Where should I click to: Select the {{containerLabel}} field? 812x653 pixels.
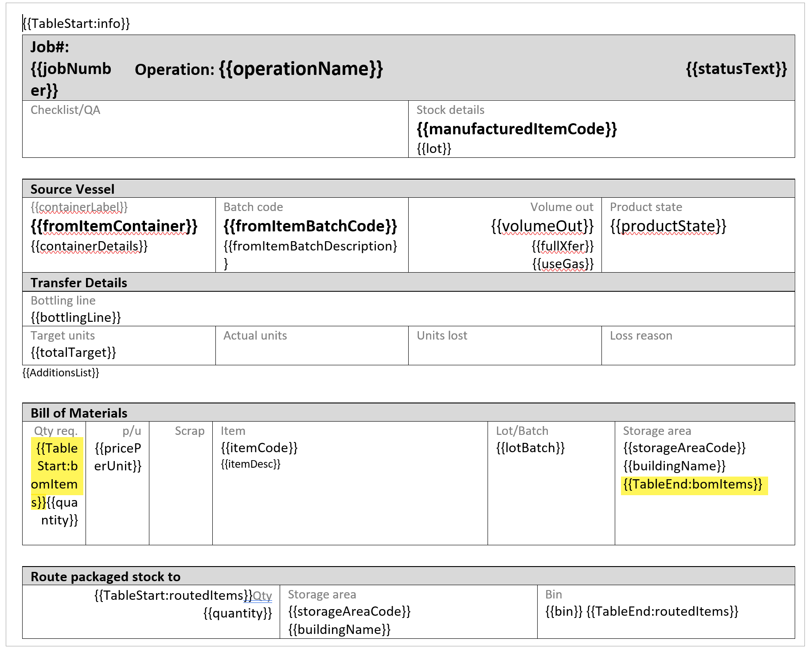click(x=79, y=207)
